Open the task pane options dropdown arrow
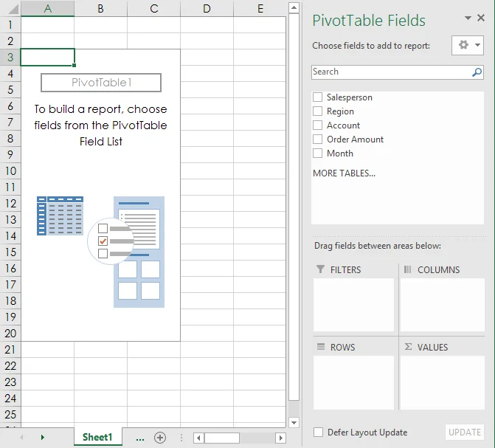This screenshot has height=448, width=495. coord(468,18)
